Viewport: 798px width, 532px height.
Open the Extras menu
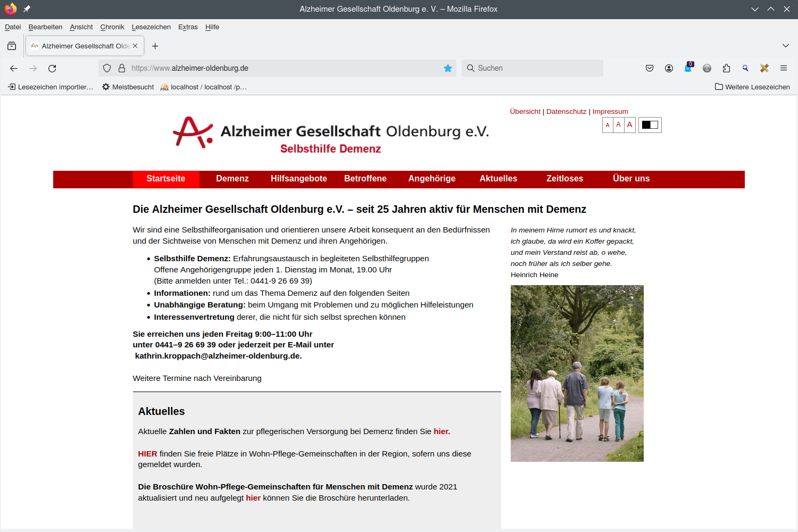point(188,27)
